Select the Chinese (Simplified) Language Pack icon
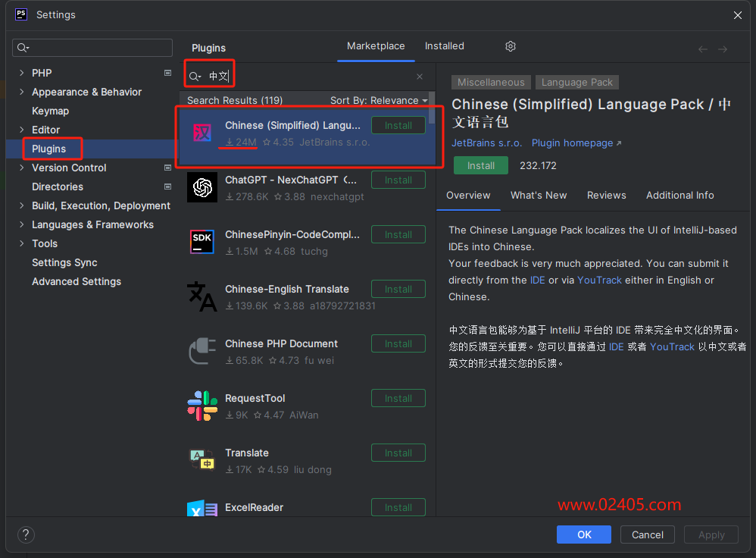Screen dimensions: 756x558 pos(202,133)
